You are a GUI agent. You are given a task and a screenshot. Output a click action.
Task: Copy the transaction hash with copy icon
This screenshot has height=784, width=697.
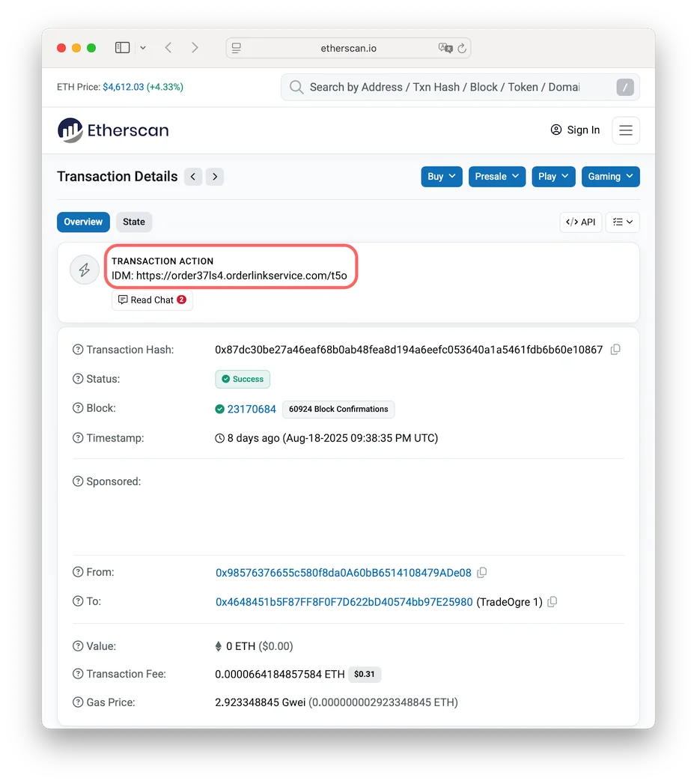pyautogui.click(x=615, y=350)
